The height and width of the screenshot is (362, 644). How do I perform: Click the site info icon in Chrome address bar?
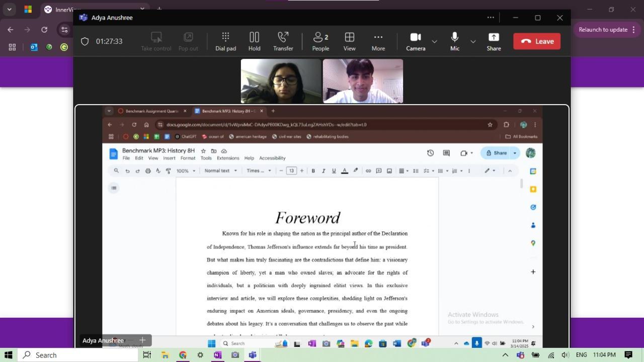[64, 30]
